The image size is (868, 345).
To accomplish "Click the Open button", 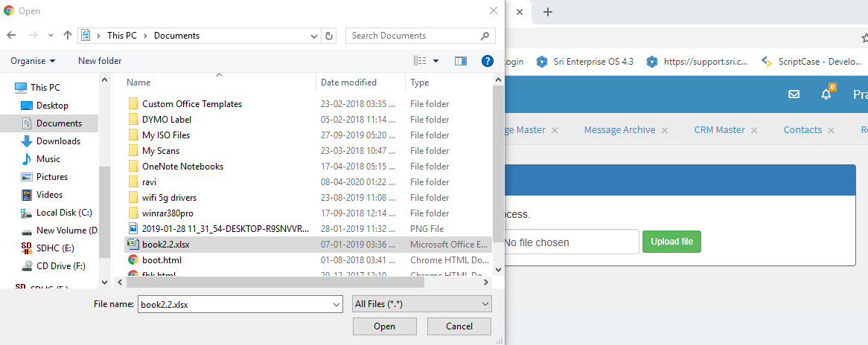I will [385, 326].
